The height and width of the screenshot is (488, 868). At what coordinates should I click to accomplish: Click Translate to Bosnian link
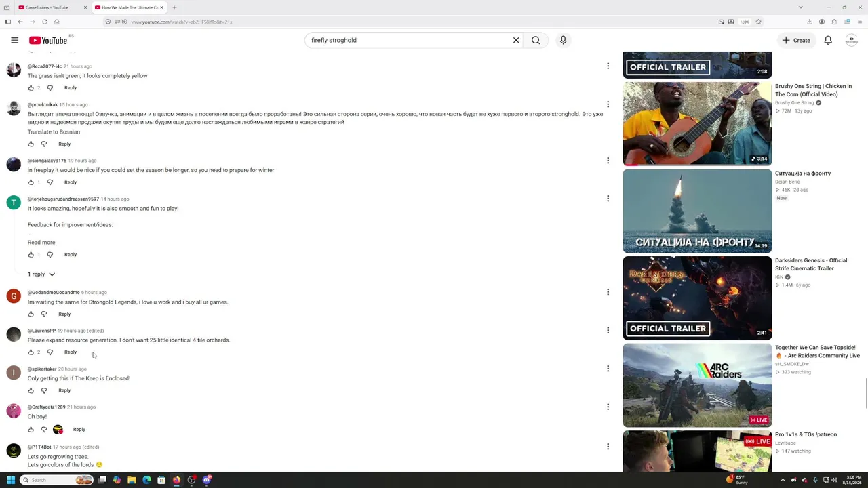pos(54,132)
